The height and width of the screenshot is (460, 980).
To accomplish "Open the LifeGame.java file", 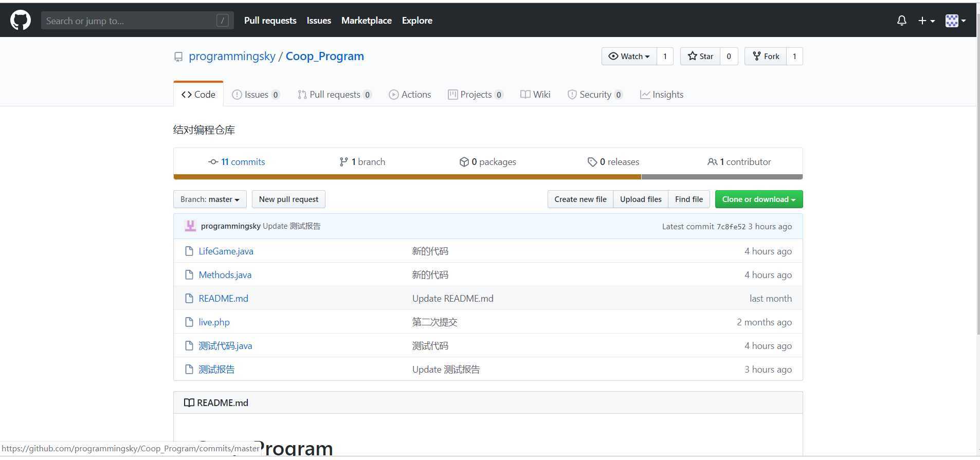I will coord(226,251).
